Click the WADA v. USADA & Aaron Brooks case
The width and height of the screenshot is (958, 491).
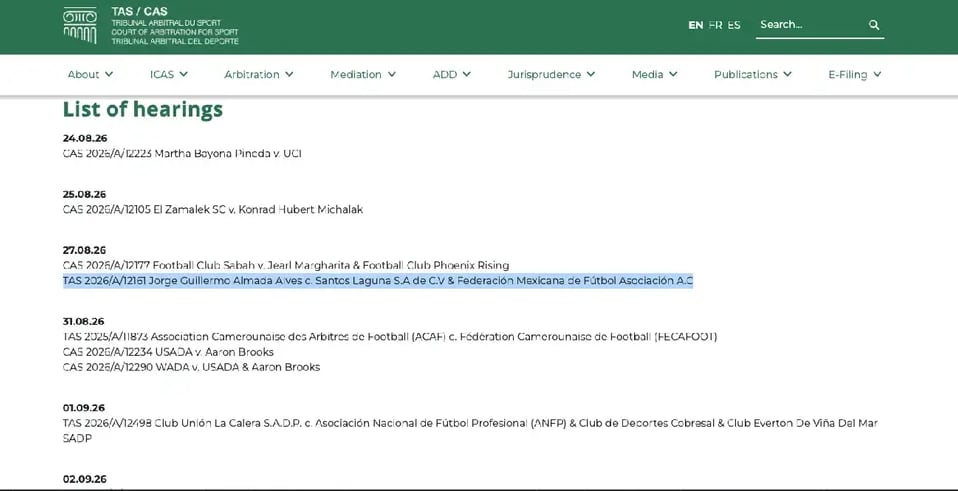click(191, 368)
